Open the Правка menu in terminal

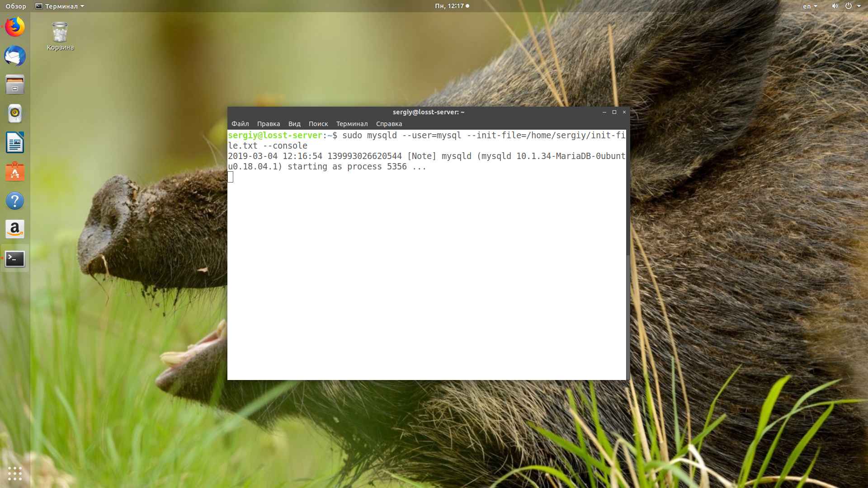tap(269, 124)
